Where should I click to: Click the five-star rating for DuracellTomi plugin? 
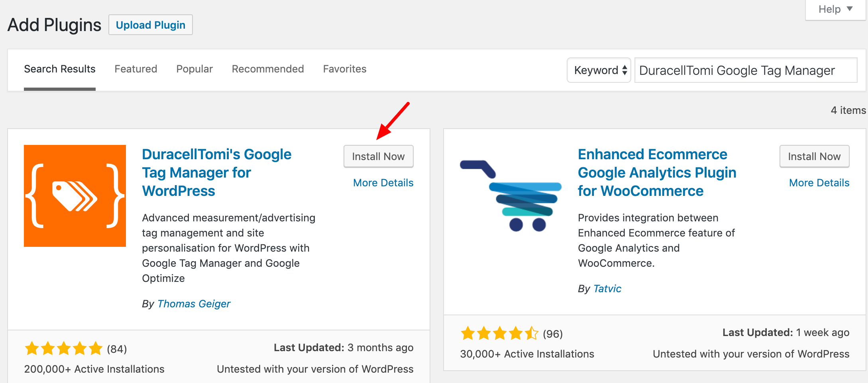(64, 349)
